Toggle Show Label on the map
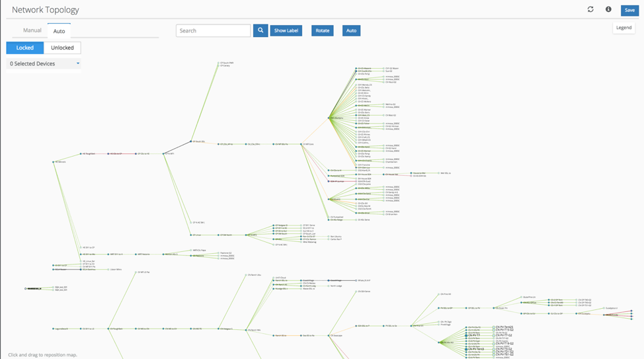The height and width of the screenshot is (359, 644). click(286, 30)
